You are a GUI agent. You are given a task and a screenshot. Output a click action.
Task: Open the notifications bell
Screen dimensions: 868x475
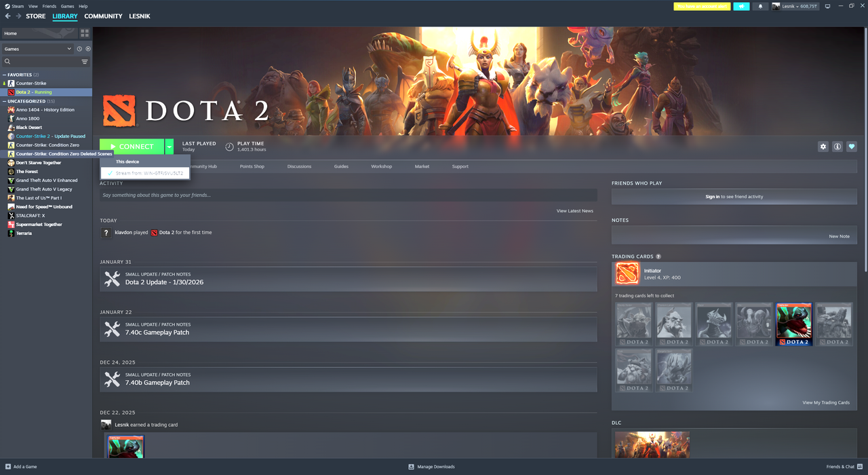pos(760,6)
